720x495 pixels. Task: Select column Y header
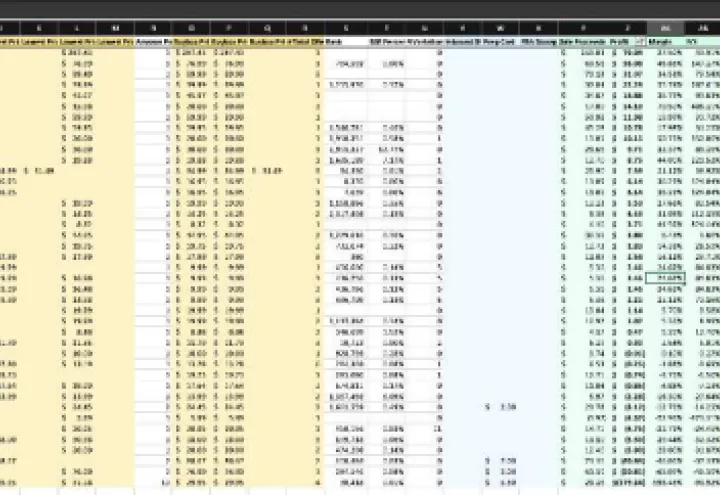point(583,28)
